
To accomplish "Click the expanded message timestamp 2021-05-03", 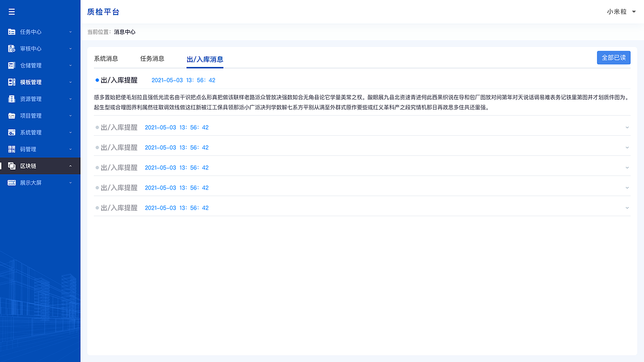I will point(184,80).
